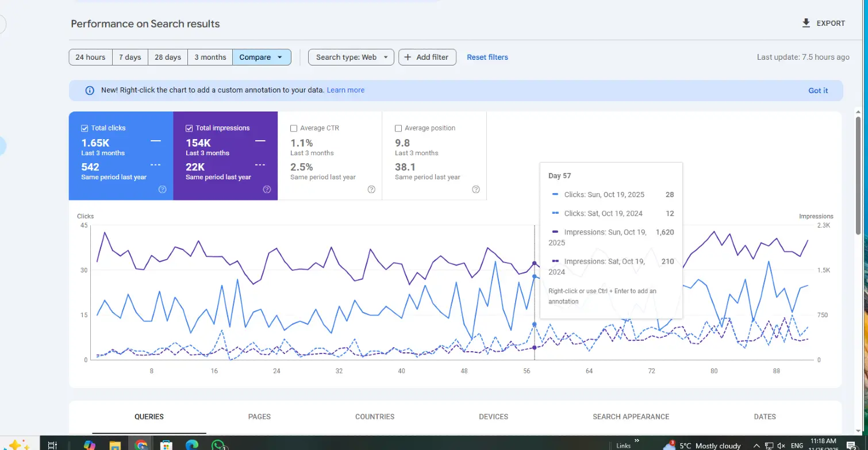
Task: Switch to the Countries tab
Action: [x=375, y=417]
